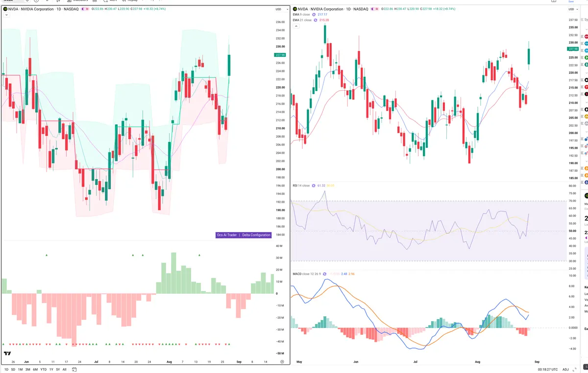Click the TradingView logo in left chart

(x=7, y=353)
